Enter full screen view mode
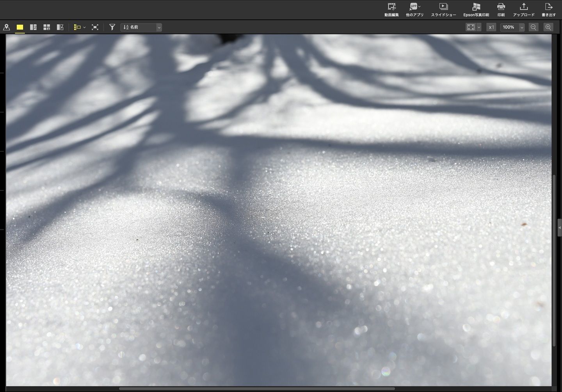The height and width of the screenshot is (392, 562). [x=95, y=27]
